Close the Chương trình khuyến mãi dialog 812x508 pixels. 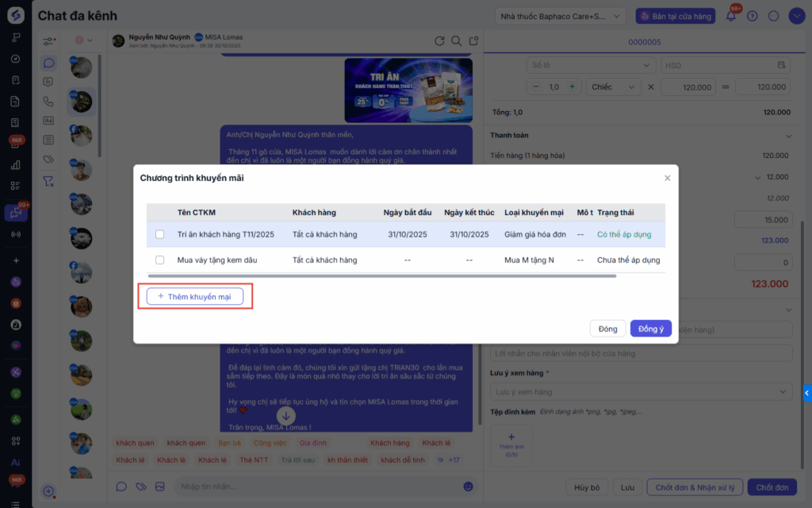[667, 178]
